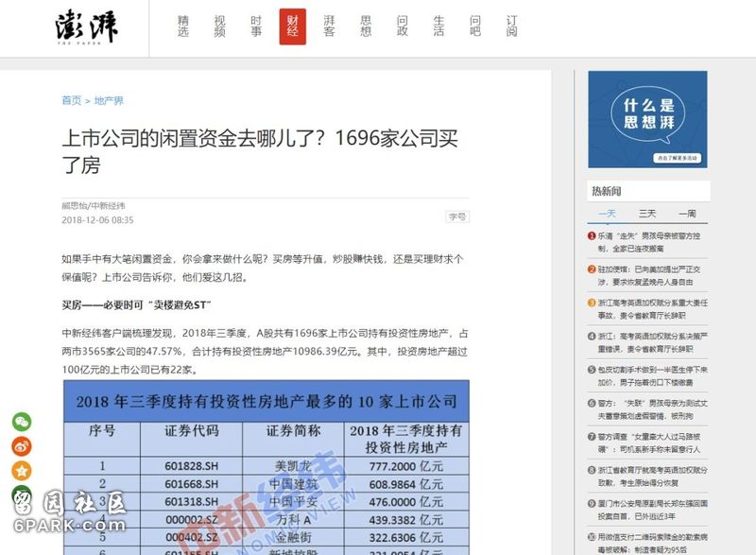
Task: Open the 湃客 navigation tab
Action: tap(329, 26)
